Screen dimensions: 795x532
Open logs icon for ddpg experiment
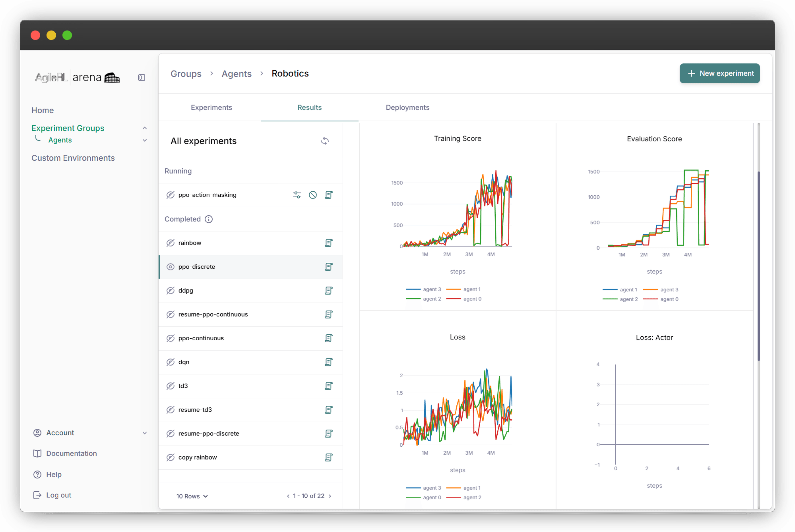click(x=328, y=290)
